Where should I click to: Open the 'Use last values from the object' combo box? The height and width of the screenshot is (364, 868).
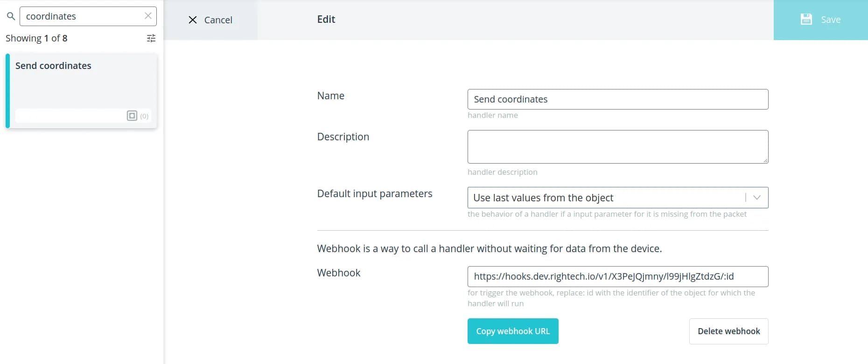607,198
